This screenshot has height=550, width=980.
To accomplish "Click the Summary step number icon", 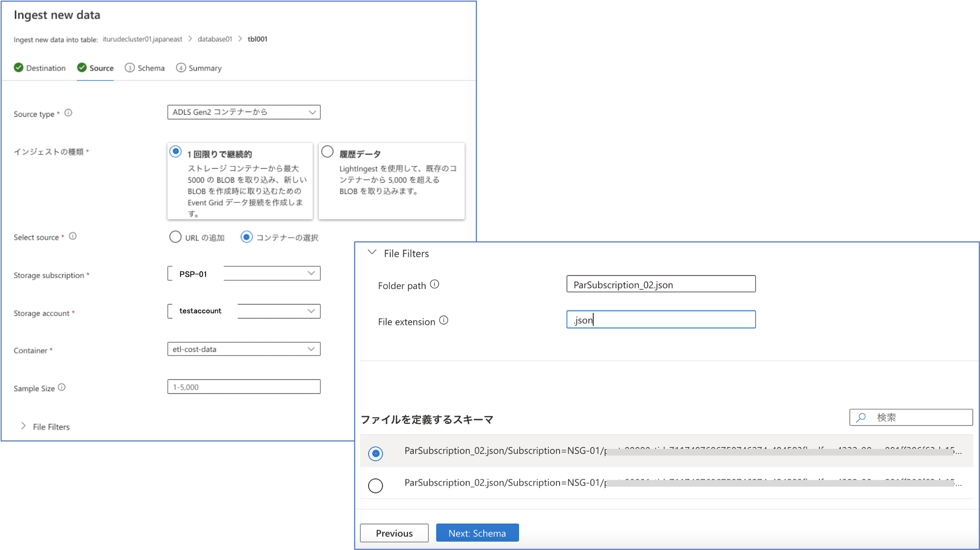I will [181, 67].
